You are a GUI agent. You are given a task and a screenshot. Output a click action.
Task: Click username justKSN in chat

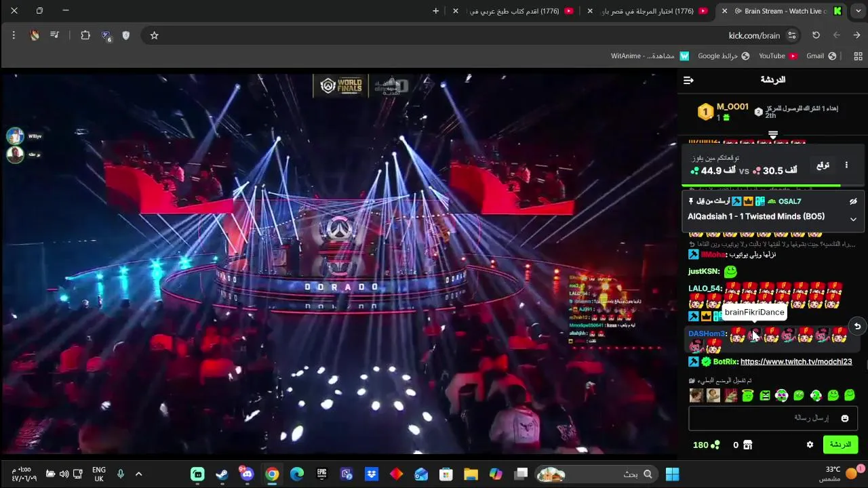pyautogui.click(x=704, y=271)
